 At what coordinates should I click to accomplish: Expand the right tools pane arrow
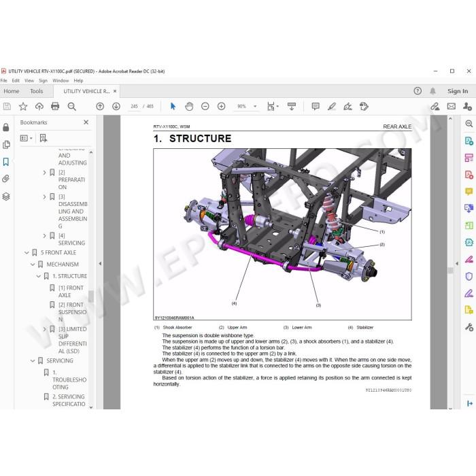(x=457, y=264)
